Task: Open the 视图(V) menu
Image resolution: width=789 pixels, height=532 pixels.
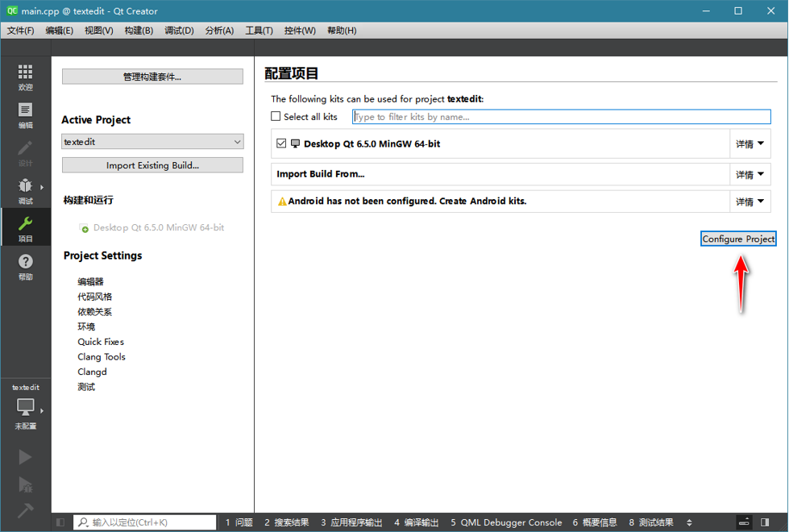Action: [98, 31]
